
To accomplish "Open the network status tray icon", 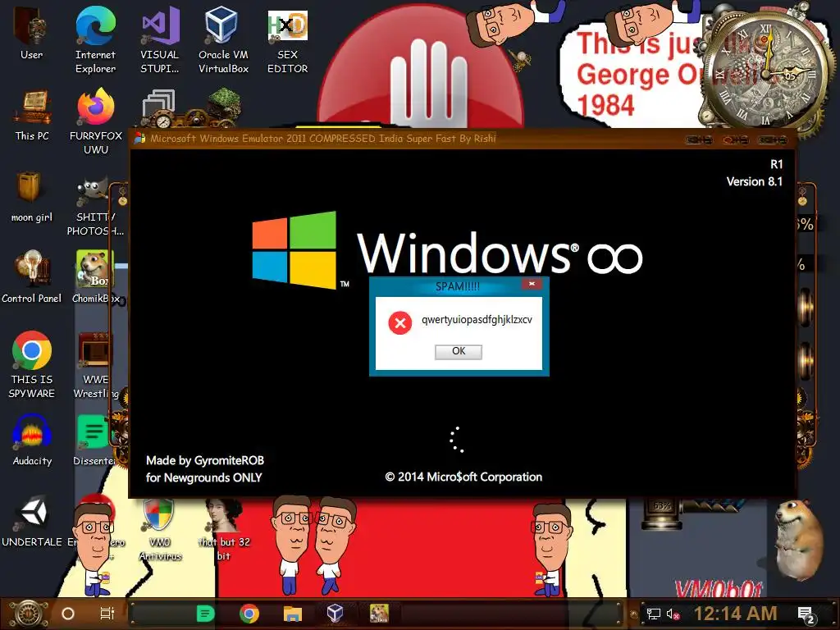I will point(654,614).
